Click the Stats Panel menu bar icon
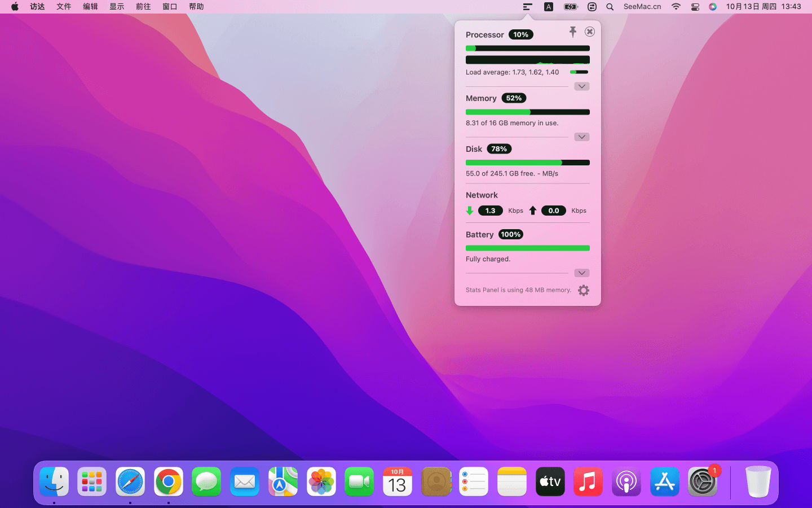The width and height of the screenshot is (812, 508). (527, 7)
